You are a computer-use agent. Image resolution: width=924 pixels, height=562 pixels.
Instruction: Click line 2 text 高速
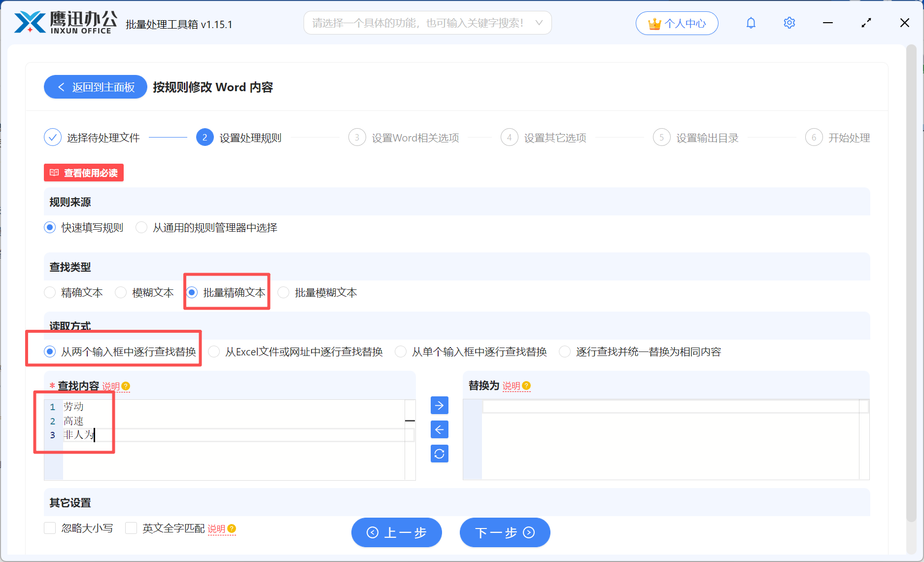click(x=73, y=421)
